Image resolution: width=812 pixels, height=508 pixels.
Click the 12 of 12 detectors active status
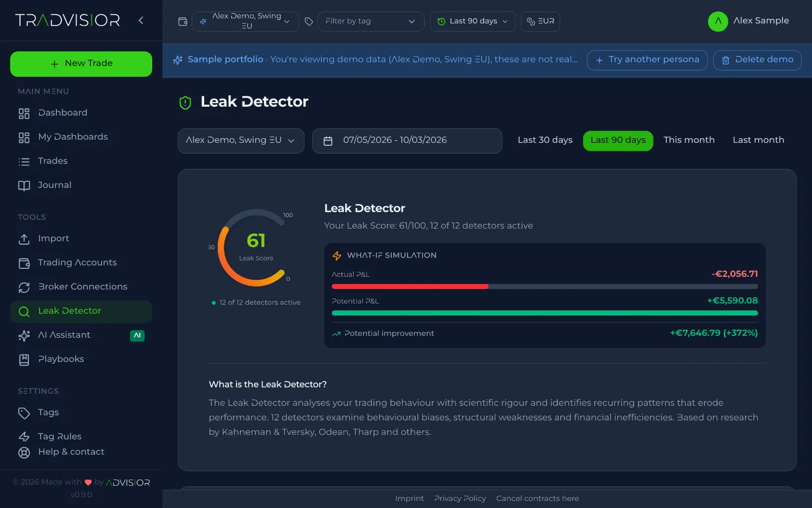point(256,303)
